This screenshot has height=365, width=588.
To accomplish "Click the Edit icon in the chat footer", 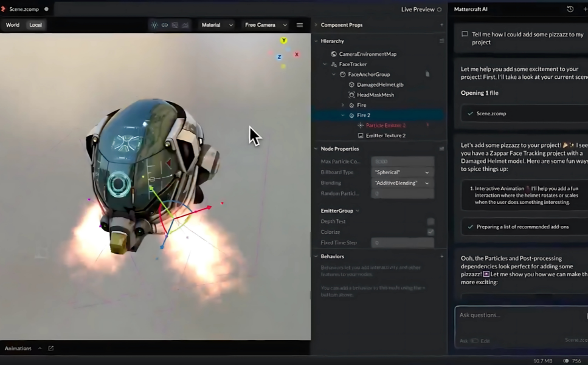I will pyautogui.click(x=485, y=341).
